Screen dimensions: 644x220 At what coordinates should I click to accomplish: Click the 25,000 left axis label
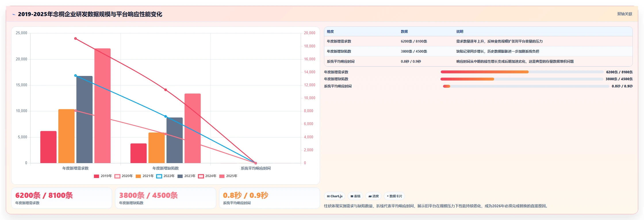[22, 33]
